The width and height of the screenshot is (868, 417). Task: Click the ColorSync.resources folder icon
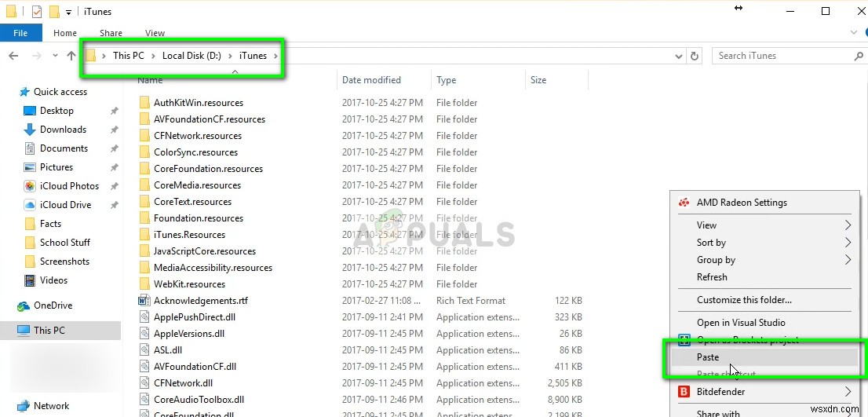tap(144, 152)
